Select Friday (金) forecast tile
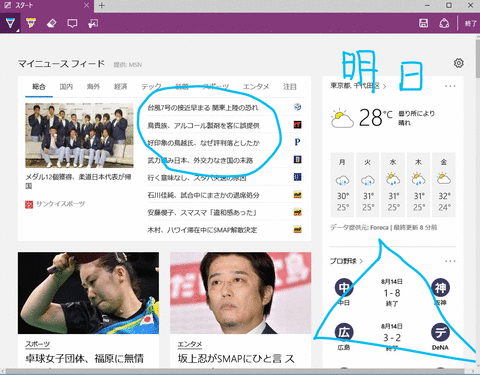Image resolution: width=480 pixels, height=375 pixels. point(444,185)
